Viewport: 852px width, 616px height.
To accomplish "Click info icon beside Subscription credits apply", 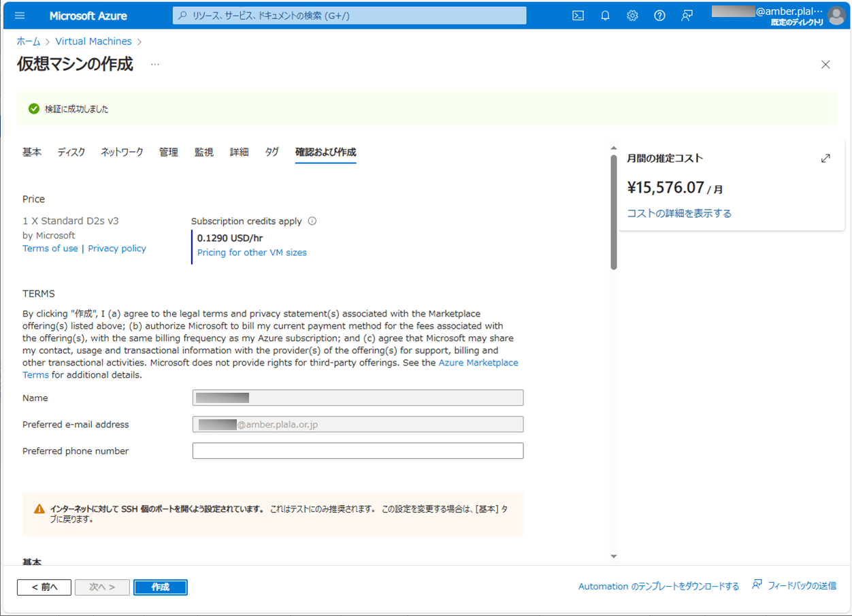I will pyautogui.click(x=312, y=221).
